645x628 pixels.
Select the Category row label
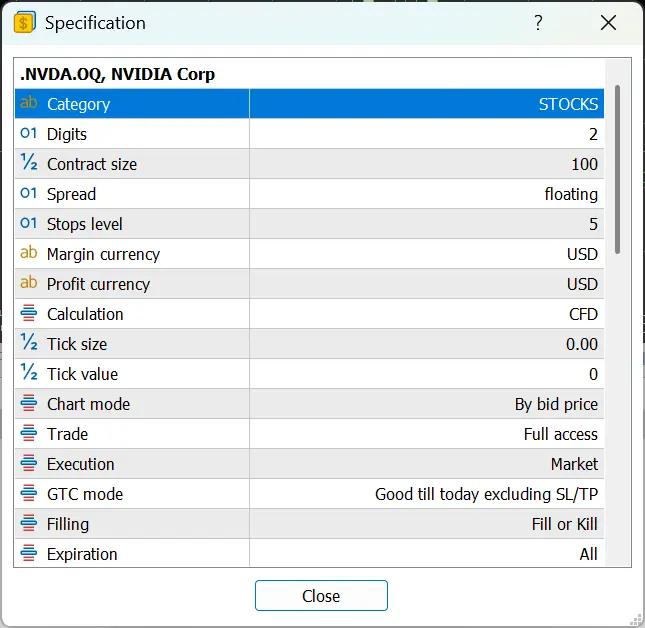[x=79, y=104]
